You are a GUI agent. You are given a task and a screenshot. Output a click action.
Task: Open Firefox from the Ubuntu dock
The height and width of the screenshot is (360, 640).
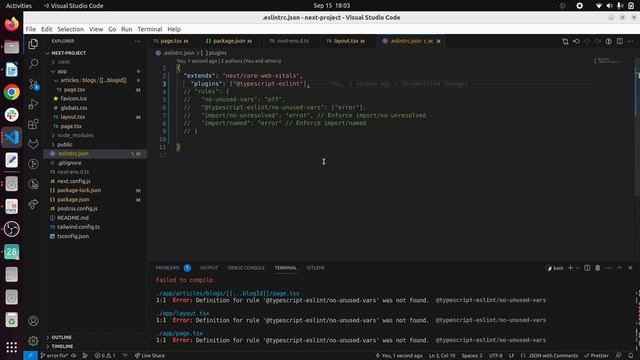pyautogui.click(x=11, y=24)
